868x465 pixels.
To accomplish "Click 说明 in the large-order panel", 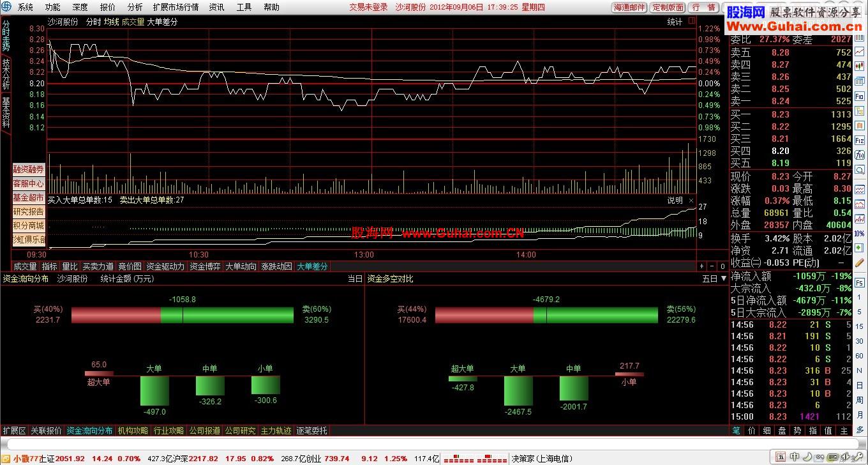I will coord(675,200).
